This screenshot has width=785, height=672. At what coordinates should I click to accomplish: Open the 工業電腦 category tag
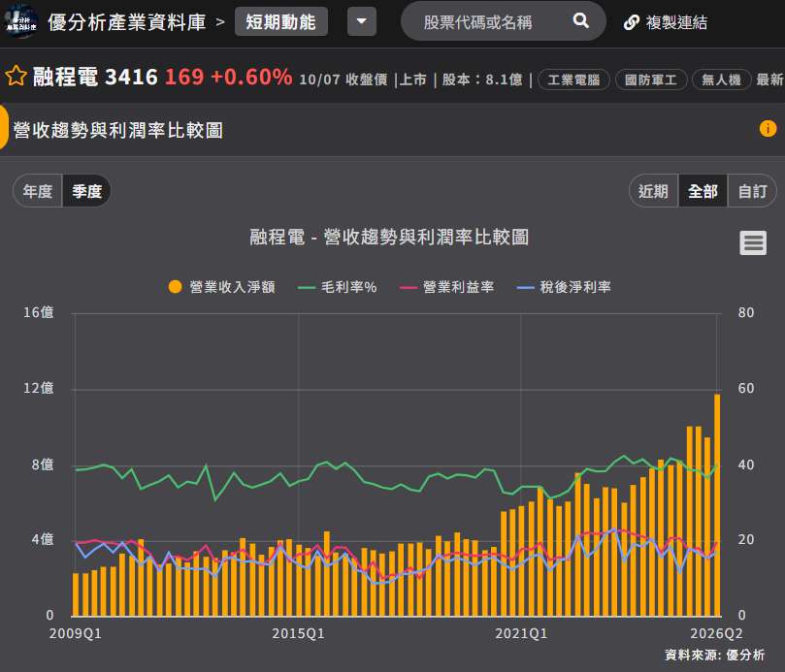pos(573,80)
